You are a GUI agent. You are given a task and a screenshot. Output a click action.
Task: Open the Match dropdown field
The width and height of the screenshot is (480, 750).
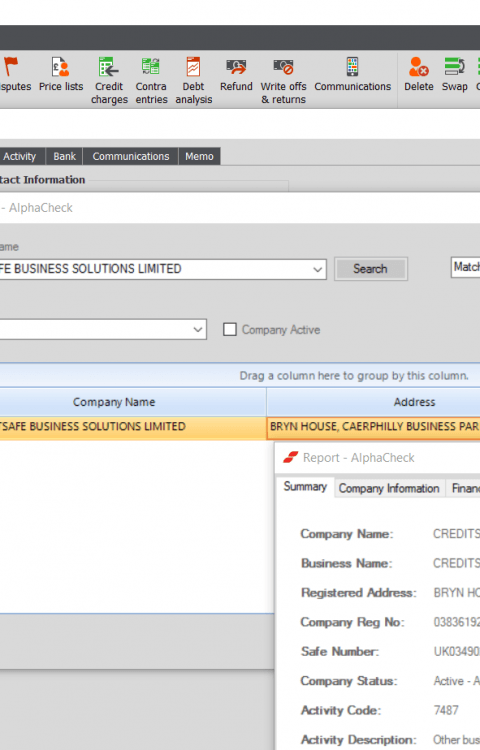pyautogui.click(x=465, y=267)
